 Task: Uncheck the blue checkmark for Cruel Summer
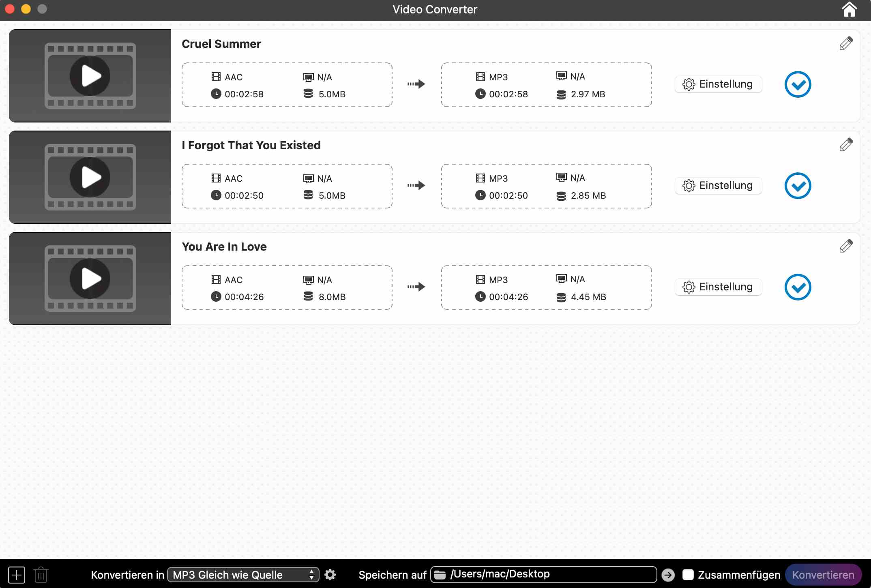pos(798,84)
